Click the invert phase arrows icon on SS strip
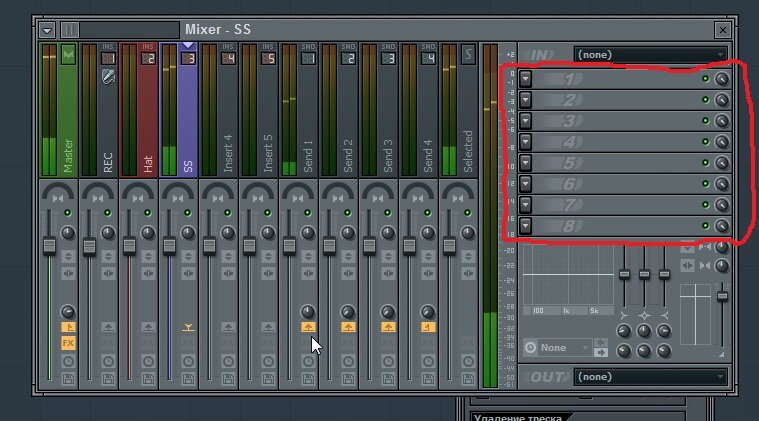The height and width of the screenshot is (421, 759). [x=188, y=256]
